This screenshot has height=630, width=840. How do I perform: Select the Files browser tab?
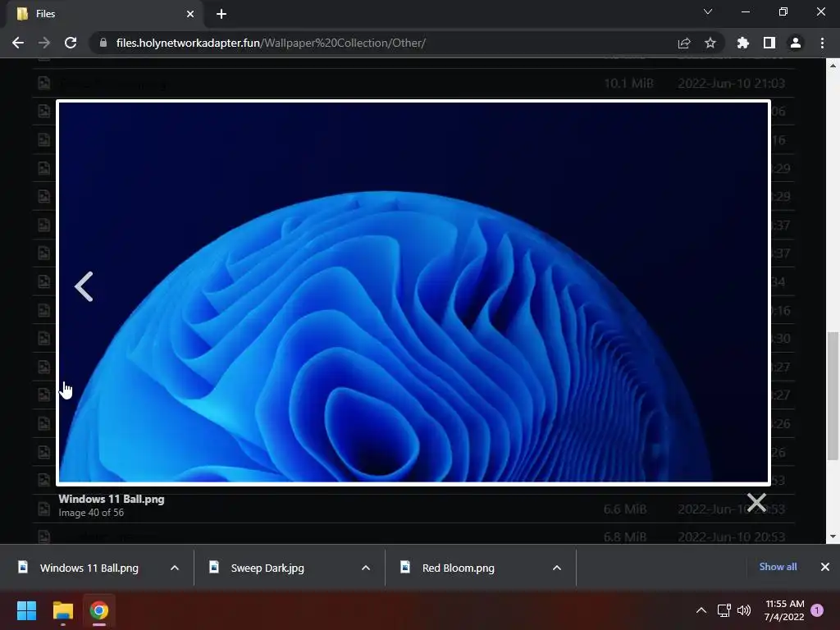pos(104,14)
